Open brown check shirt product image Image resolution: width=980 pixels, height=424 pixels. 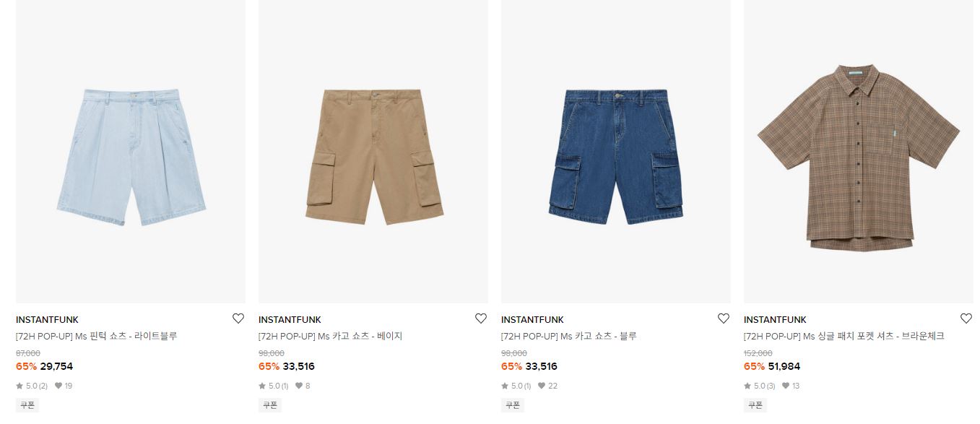point(859,152)
